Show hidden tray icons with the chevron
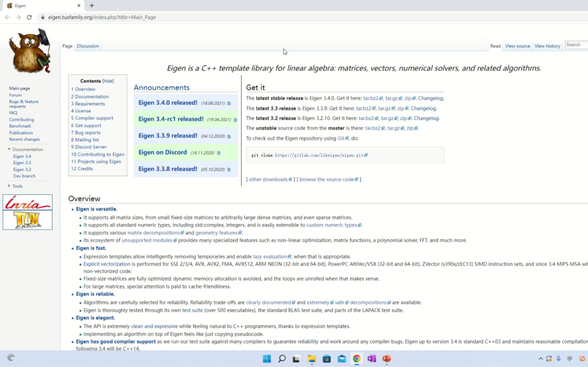This screenshot has height=367, width=588. (541, 359)
